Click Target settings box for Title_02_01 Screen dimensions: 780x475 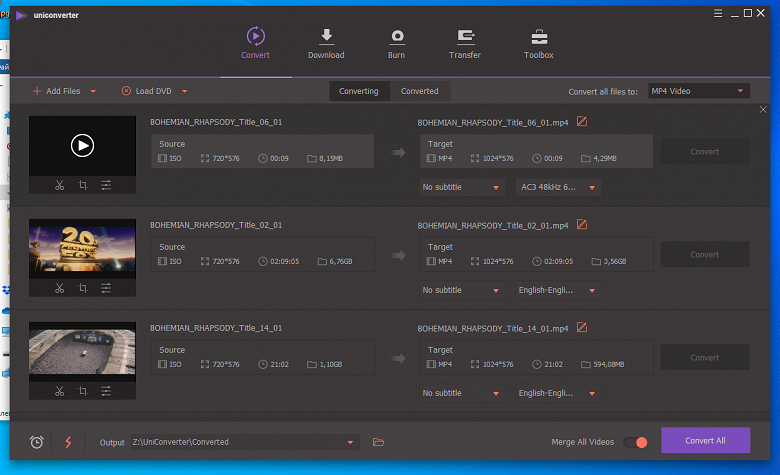pyautogui.click(x=536, y=254)
